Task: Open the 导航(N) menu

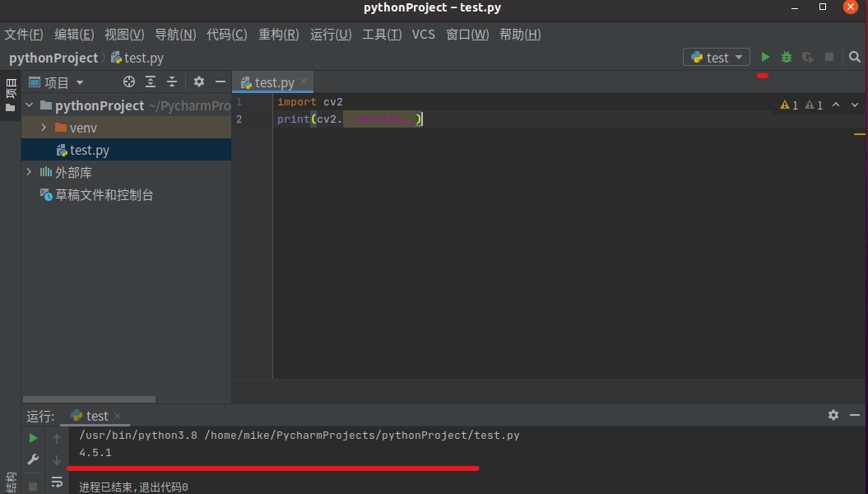Action: (175, 35)
